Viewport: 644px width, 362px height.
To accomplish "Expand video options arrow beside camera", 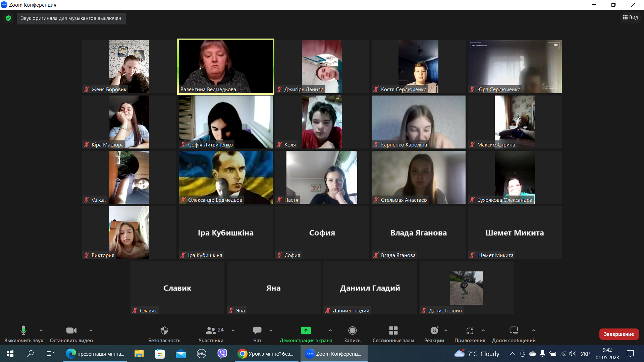I will 91,330.
